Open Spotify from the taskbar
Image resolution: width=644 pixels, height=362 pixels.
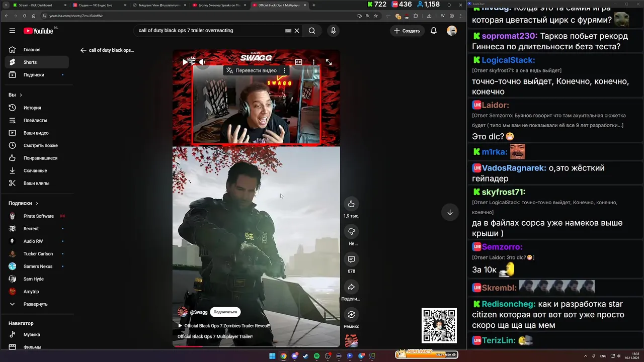tap(316, 356)
